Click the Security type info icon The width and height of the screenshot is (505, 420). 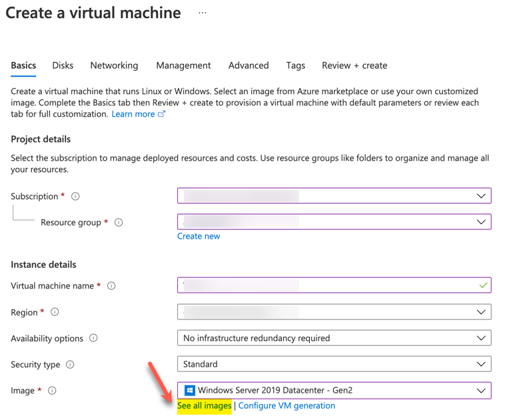click(70, 365)
